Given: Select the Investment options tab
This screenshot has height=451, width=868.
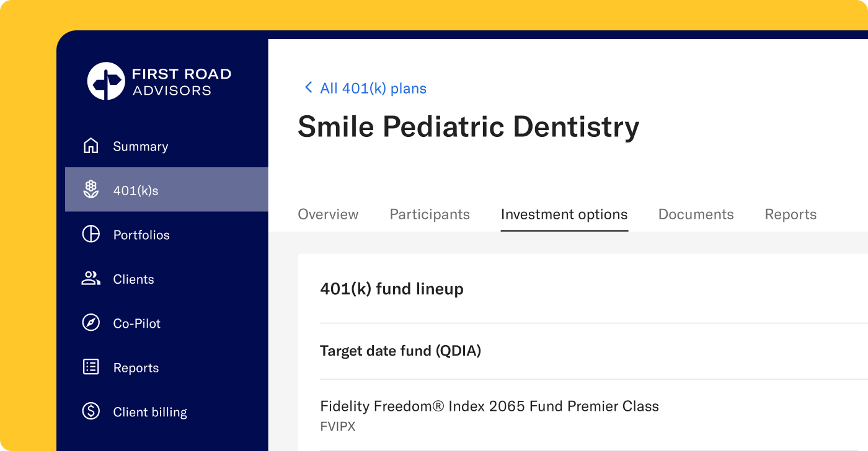Looking at the screenshot, I should (564, 214).
